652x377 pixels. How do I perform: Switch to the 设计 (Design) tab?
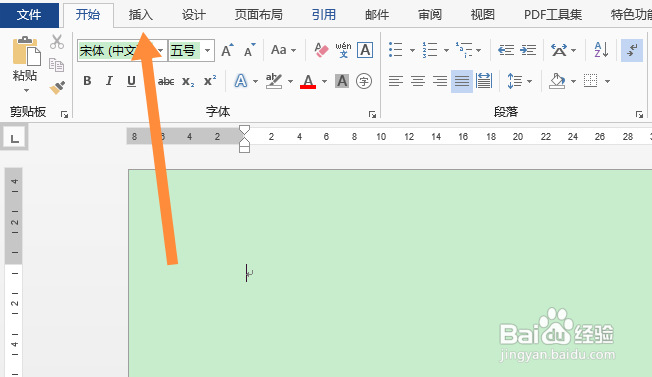[x=194, y=15]
